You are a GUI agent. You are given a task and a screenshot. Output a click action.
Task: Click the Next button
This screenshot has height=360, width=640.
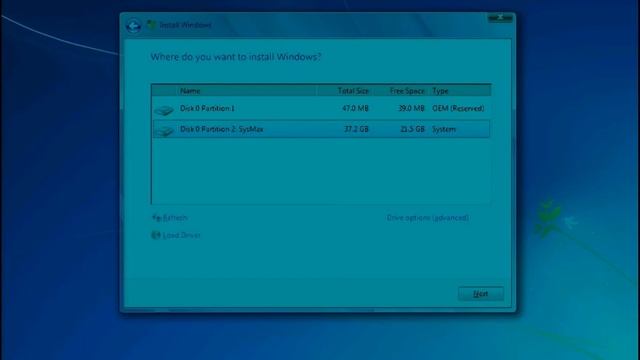click(480, 293)
